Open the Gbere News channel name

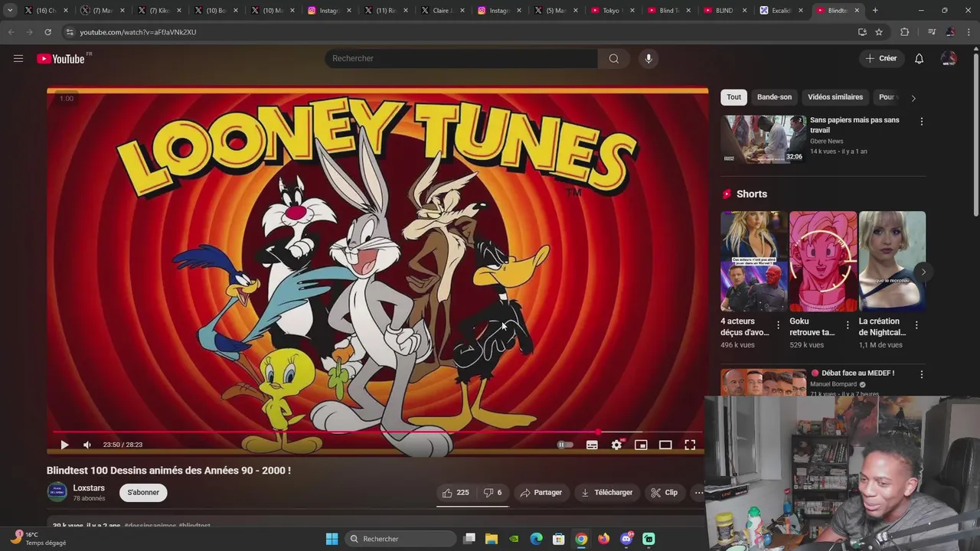827,142
